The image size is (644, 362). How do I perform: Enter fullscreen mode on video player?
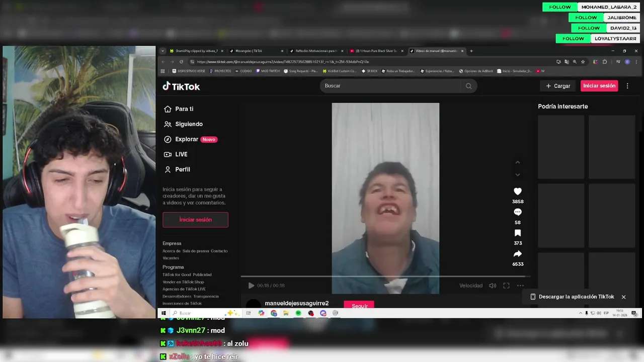click(506, 286)
